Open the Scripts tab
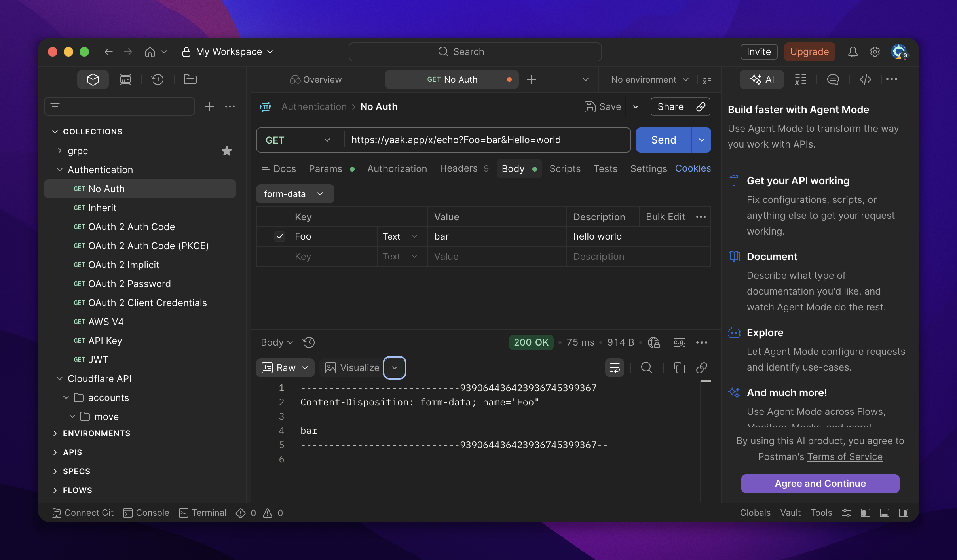The height and width of the screenshot is (560, 957). (x=565, y=169)
